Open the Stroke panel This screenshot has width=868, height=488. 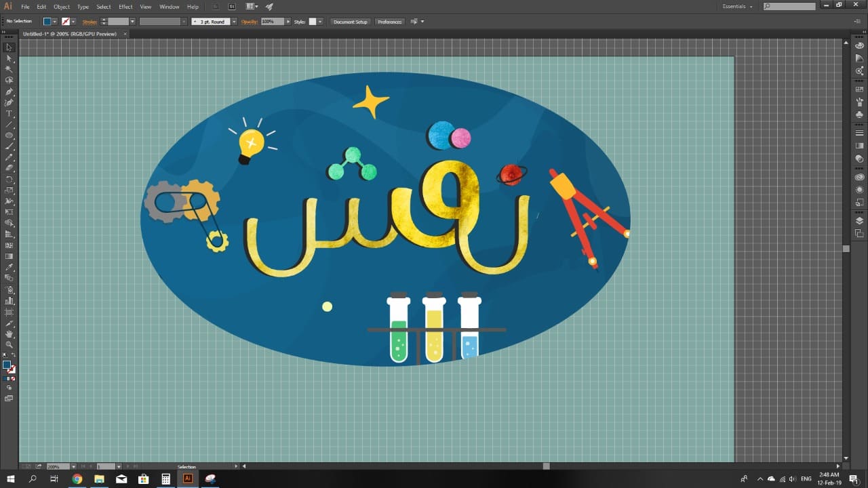[x=859, y=133]
